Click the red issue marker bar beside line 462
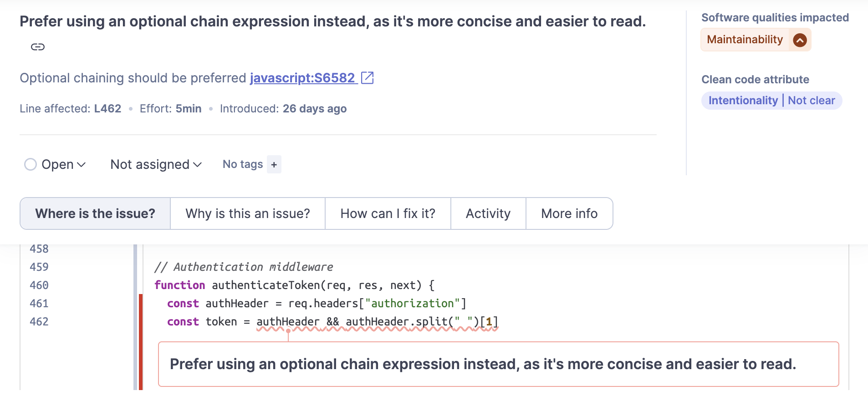This screenshot has width=868, height=406. pos(141,341)
